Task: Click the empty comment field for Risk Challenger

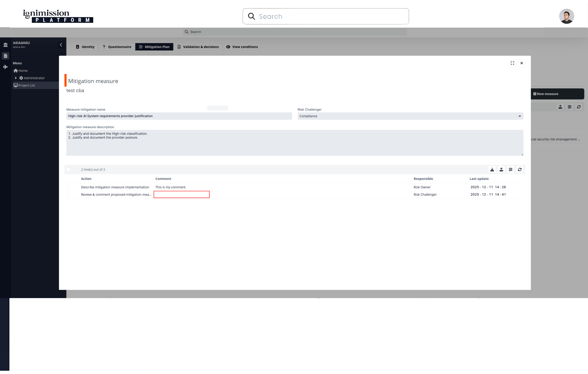Action: (181, 195)
